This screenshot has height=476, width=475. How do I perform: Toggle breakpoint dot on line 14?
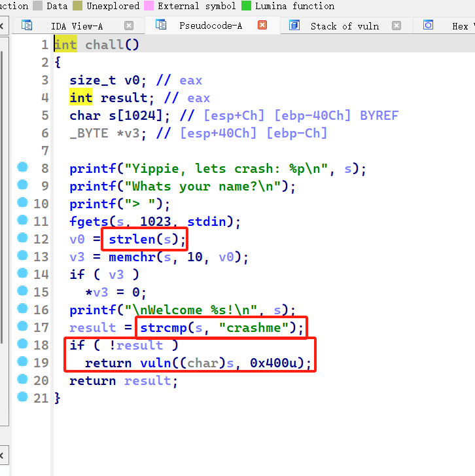pyautogui.click(x=22, y=273)
